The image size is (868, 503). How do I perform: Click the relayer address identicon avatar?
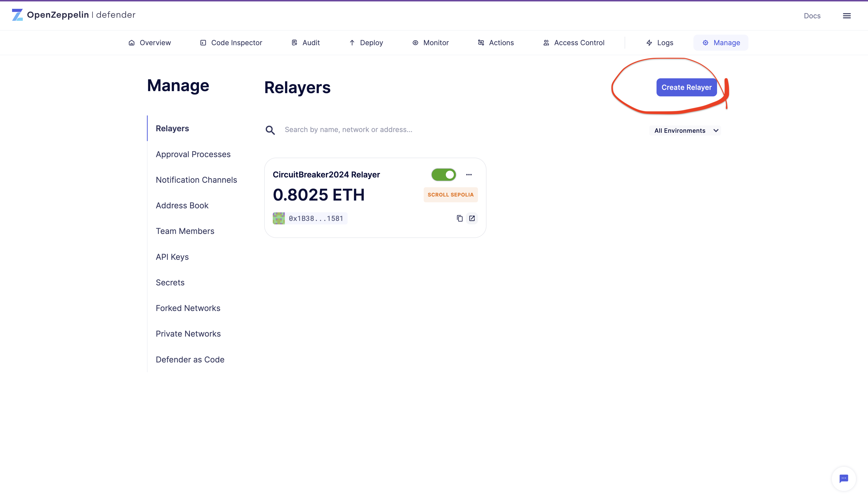[x=279, y=218]
